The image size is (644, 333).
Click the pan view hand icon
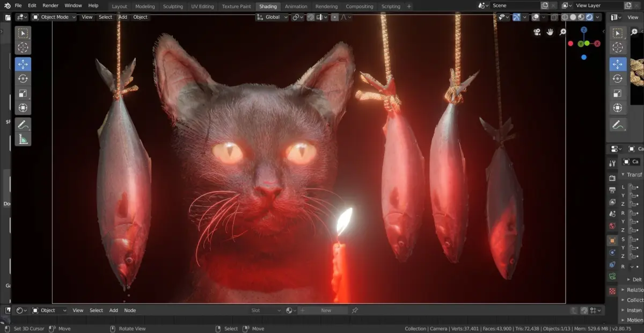tap(550, 32)
